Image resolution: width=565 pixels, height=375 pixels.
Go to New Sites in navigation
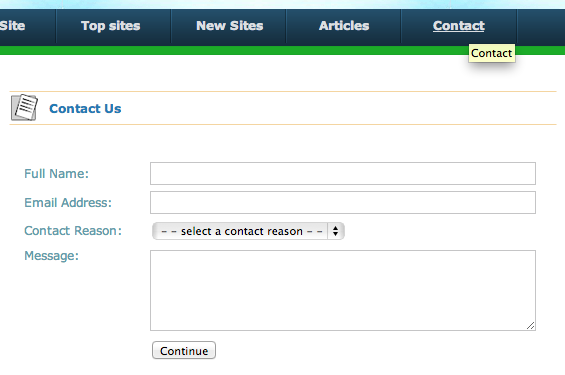[x=230, y=26]
